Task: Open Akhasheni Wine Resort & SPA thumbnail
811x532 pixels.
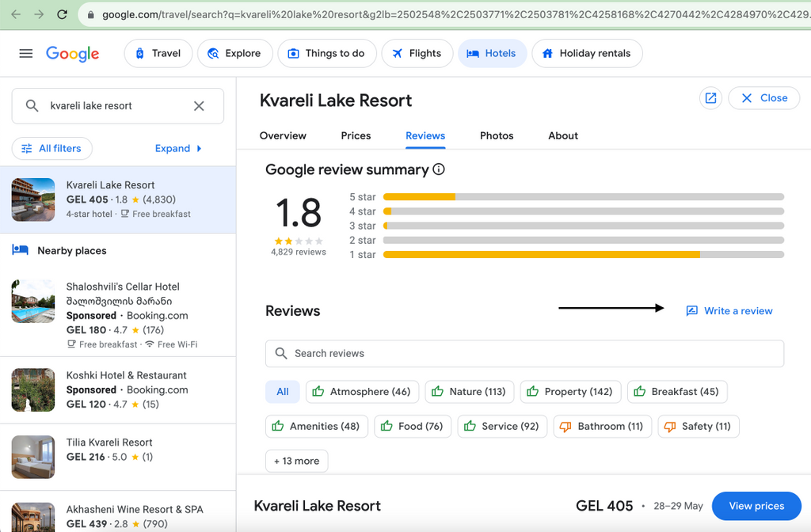Action: click(33, 517)
